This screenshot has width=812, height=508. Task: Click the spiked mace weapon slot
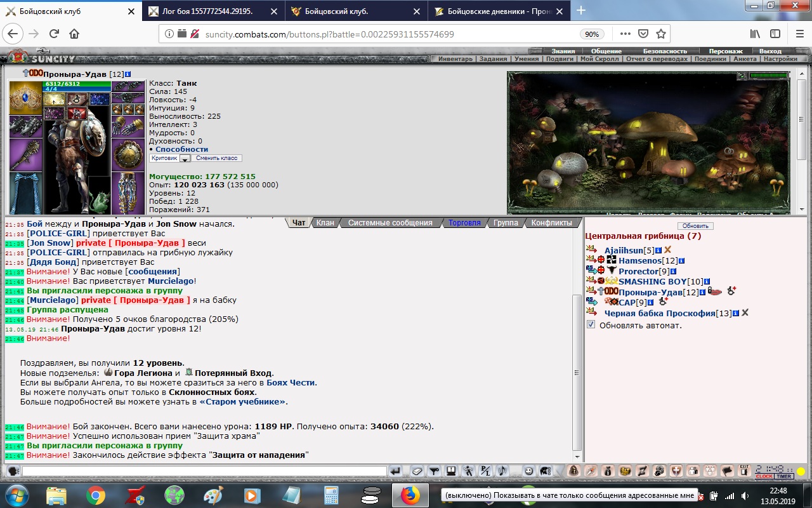[x=25, y=155]
